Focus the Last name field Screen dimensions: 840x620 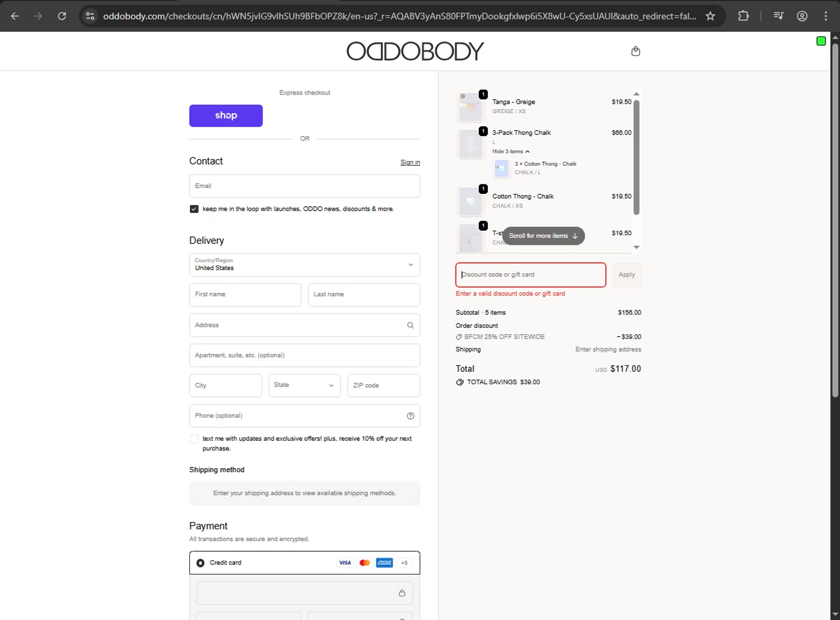364,295
